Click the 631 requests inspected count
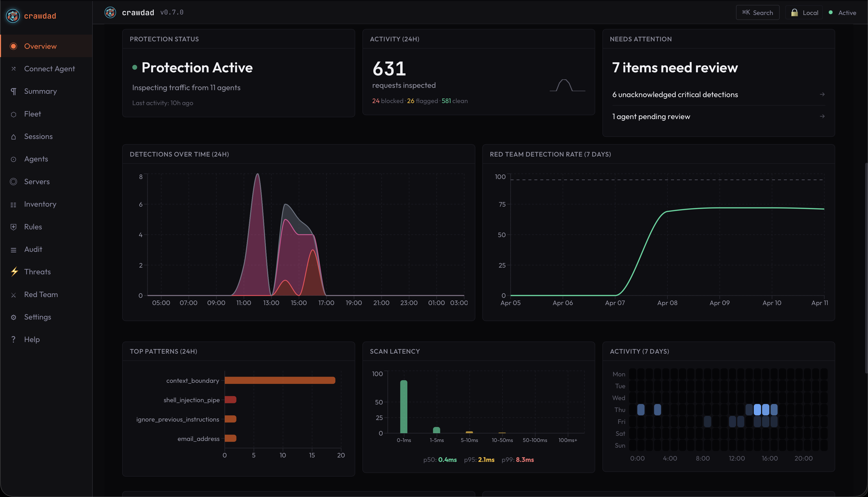This screenshot has width=868, height=497. click(389, 69)
